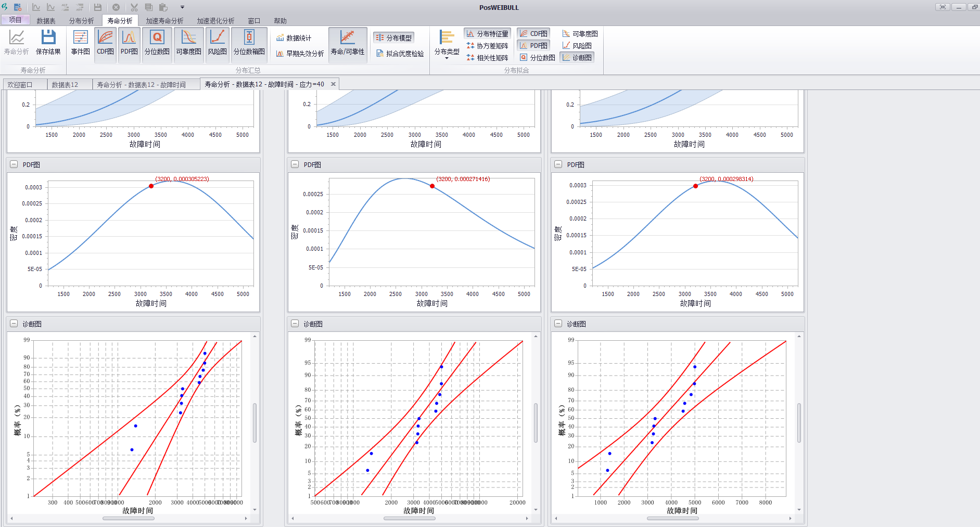
Task: Switch to 数据表12 document tab
Action: [70, 84]
